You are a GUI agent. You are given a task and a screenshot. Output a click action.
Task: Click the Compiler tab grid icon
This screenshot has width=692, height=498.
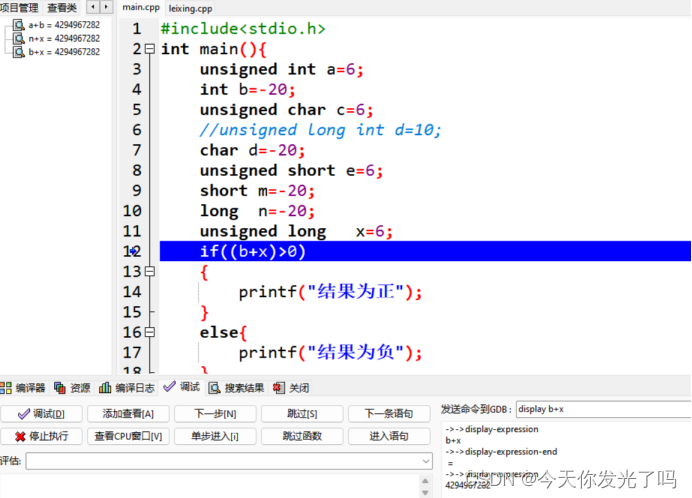coord(6,388)
